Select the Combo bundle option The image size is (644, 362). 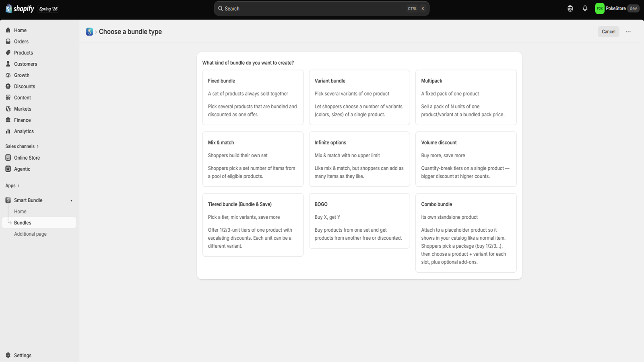tap(466, 233)
